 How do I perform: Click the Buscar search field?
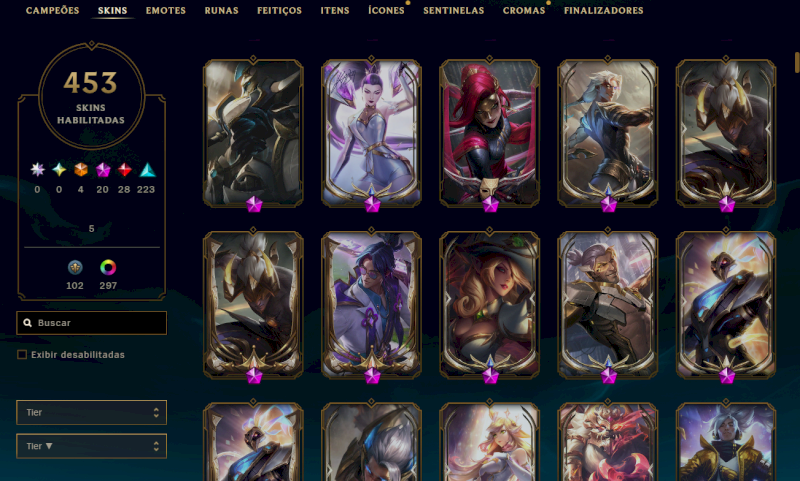pos(91,323)
